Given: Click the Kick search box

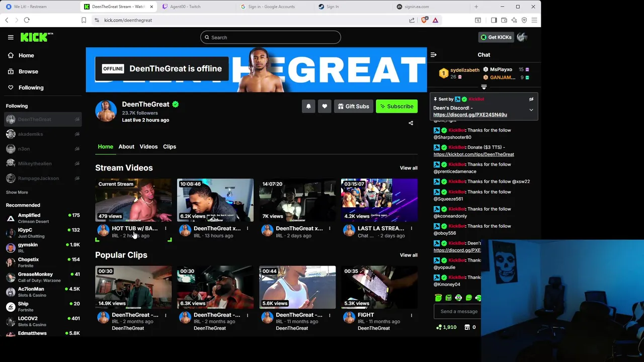Looking at the screenshot, I should pyautogui.click(x=270, y=37).
